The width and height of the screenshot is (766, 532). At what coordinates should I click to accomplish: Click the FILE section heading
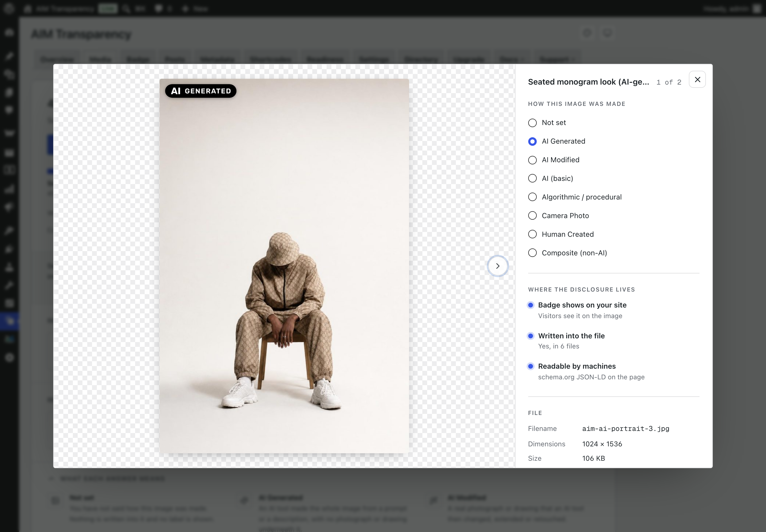tap(535, 413)
